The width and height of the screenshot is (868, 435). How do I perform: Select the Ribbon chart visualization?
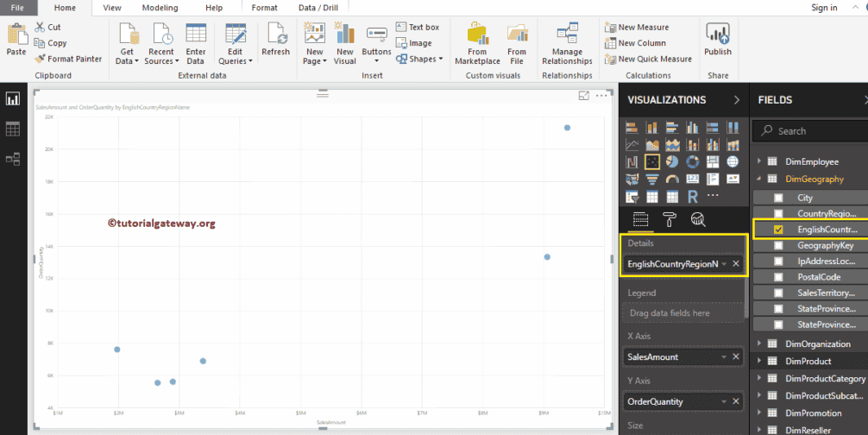[733, 145]
